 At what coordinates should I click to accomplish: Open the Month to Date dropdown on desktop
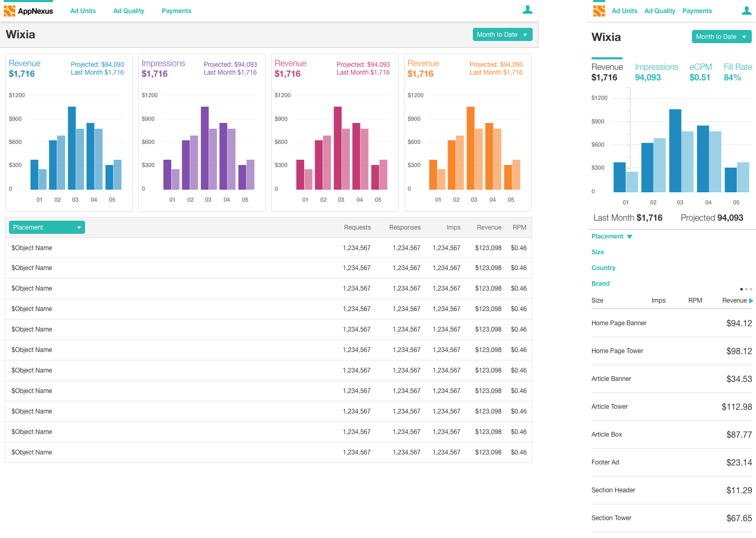click(x=502, y=35)
